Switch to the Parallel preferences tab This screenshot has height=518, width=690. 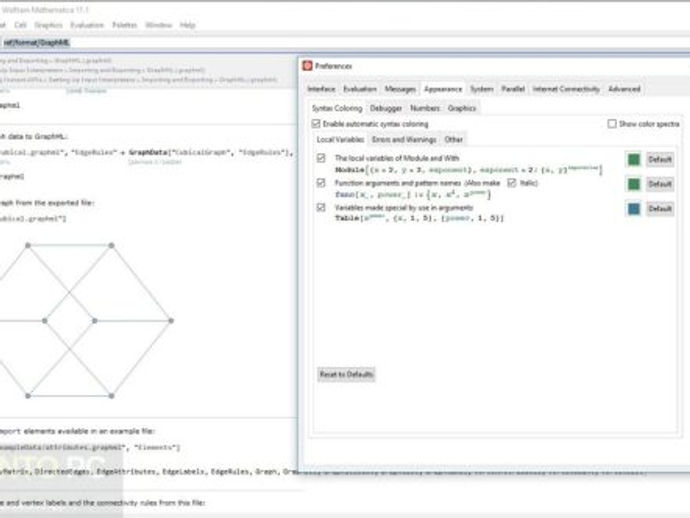point(513,89)
